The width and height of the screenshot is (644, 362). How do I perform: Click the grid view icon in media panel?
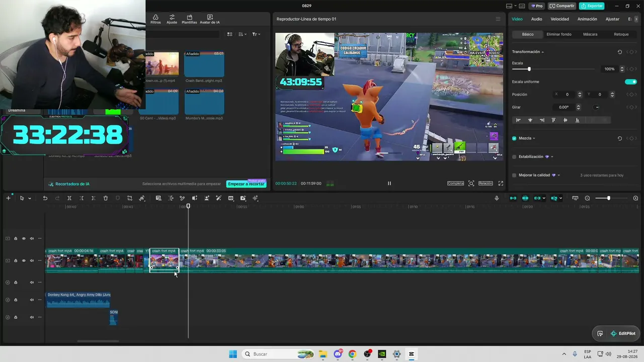point(229,34)
